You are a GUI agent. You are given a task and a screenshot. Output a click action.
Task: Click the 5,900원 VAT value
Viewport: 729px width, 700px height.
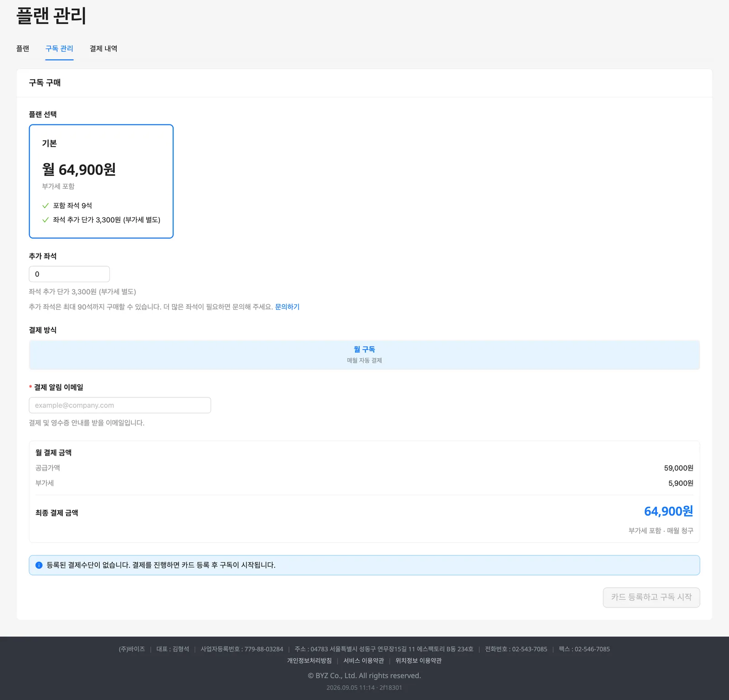point(681,483)
